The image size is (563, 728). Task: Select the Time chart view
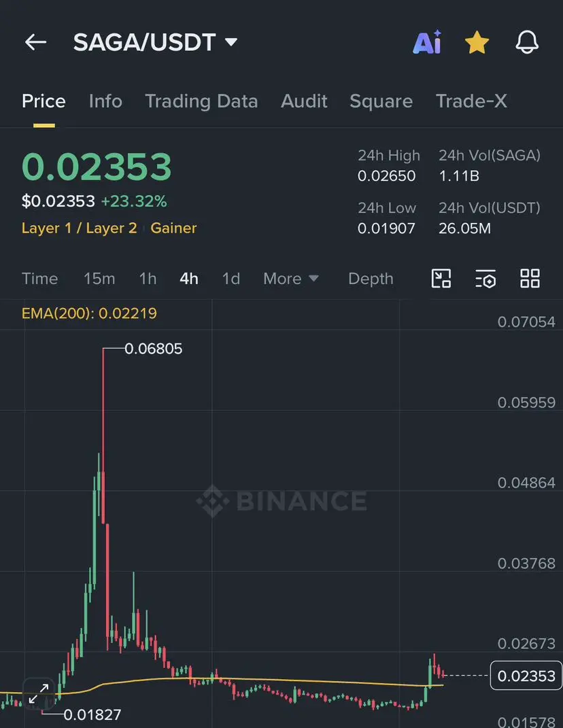pyautogui.click(x=40, y=279)
